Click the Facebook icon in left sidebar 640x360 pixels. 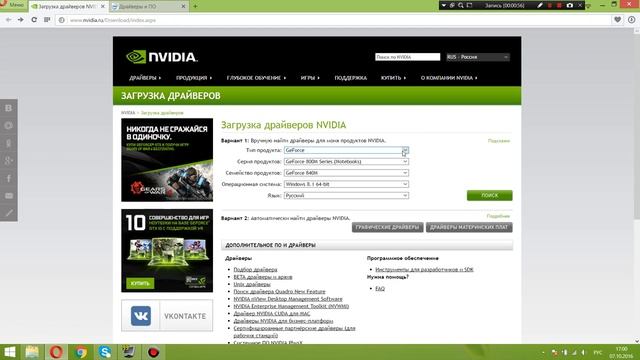click(9, 178)
